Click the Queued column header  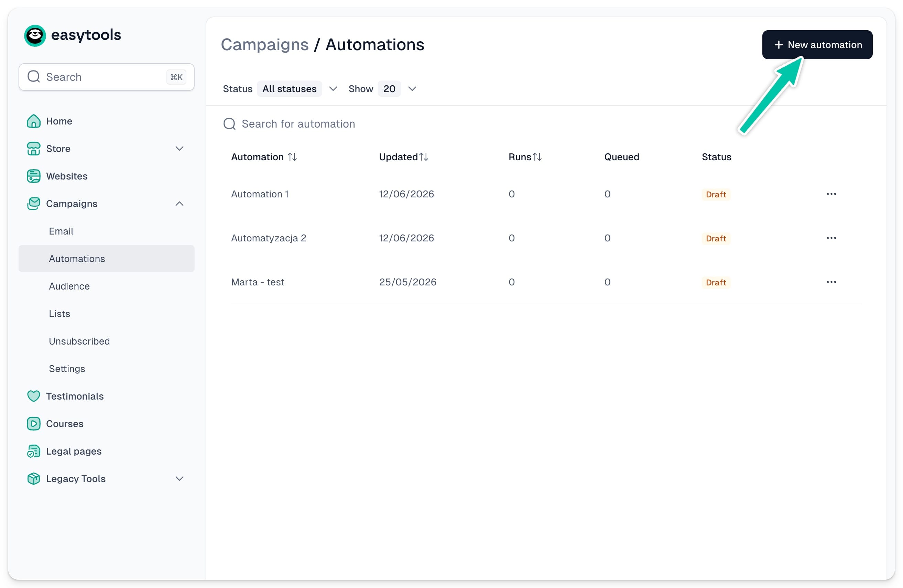coord(621,157)
